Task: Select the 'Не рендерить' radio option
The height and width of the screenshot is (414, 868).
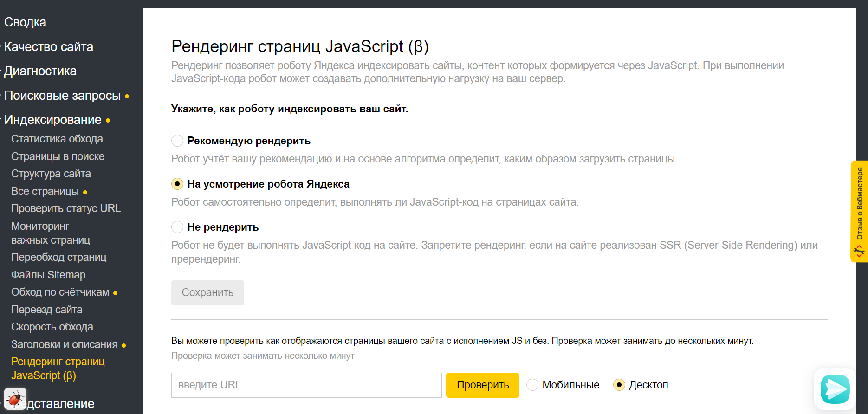Action: coord(177,227)
